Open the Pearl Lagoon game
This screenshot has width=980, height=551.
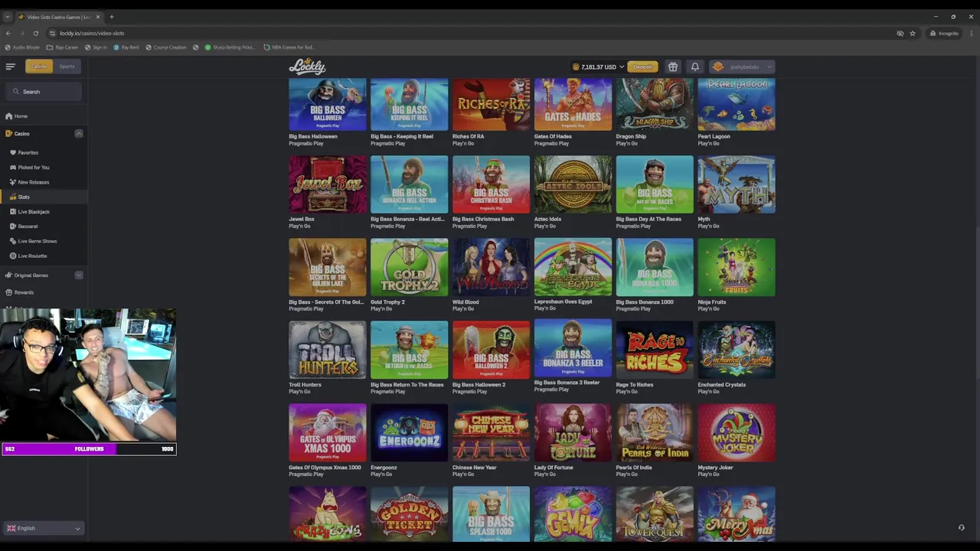(x=737, y=104)
